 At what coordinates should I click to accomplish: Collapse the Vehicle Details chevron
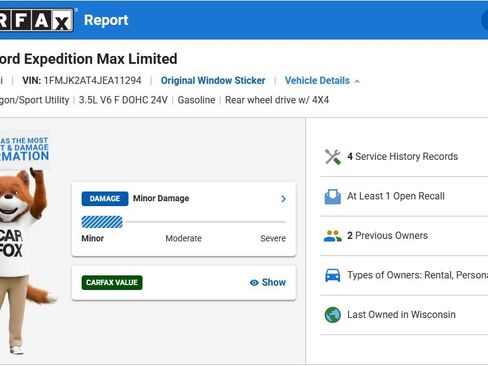(357, 81)
